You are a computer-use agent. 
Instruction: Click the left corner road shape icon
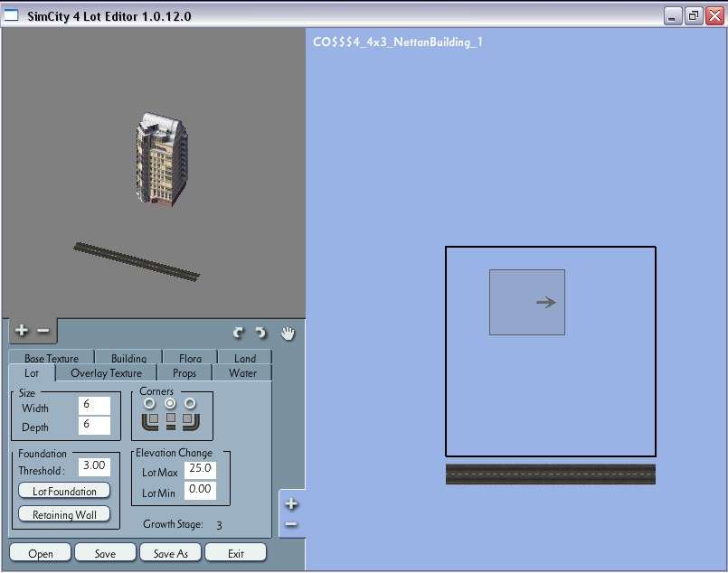[150, 422]
